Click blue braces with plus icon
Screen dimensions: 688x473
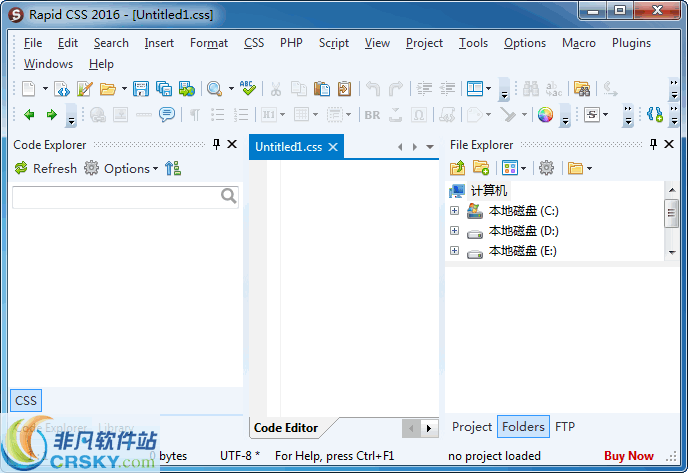point(655,115)
